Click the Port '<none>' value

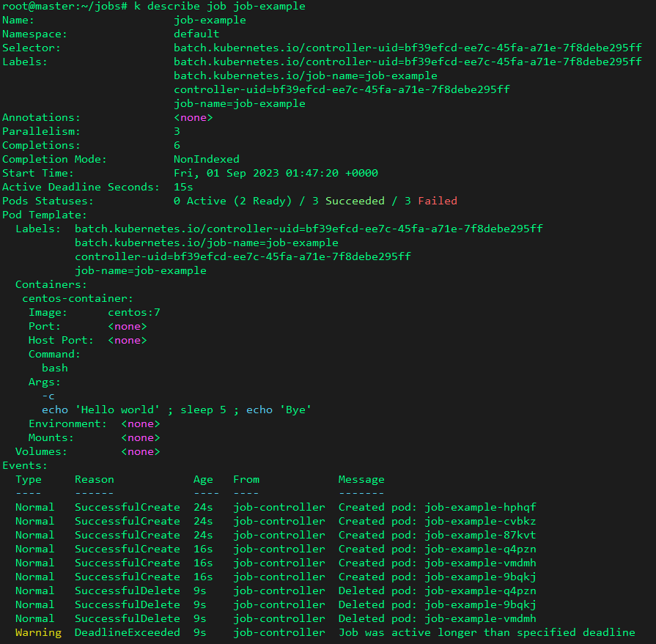tap(128, 326)
